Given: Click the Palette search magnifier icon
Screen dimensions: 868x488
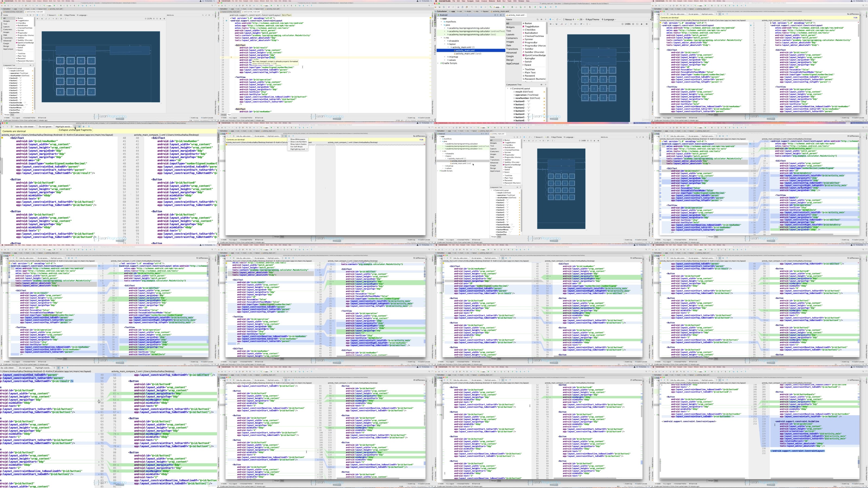Looking at the screenshot, I should pyautogui.click(x=537, y=20).
